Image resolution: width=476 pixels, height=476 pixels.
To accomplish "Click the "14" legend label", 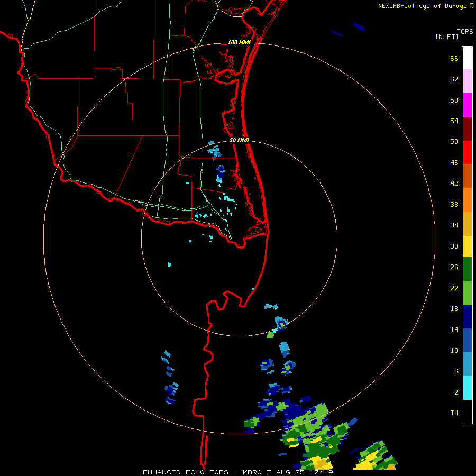I will tap(454, 329).
